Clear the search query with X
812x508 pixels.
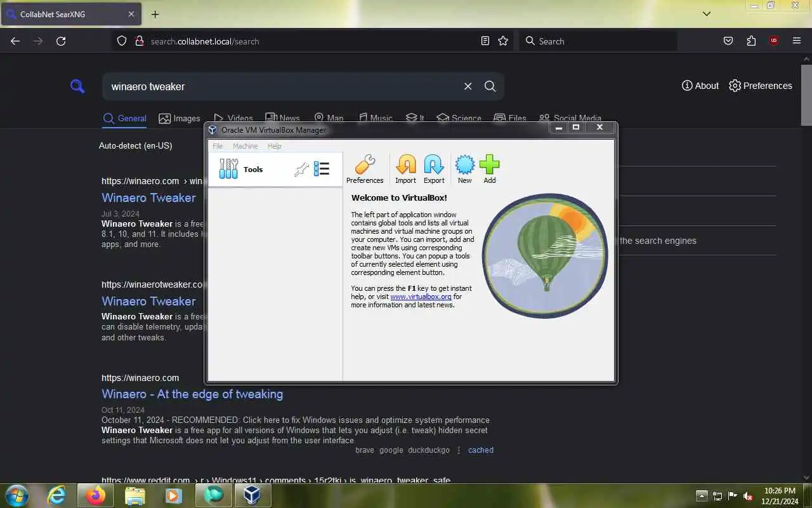tap(468, 86)
